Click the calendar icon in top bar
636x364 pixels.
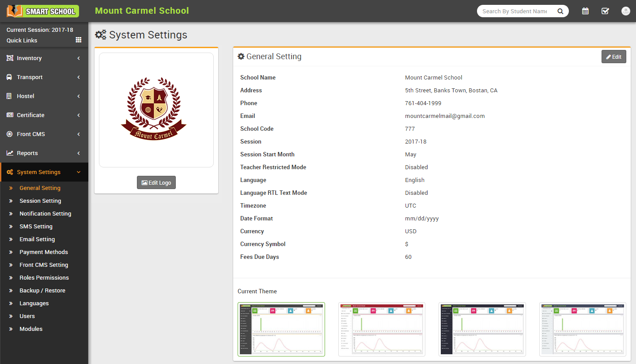(x=585, y=11)
